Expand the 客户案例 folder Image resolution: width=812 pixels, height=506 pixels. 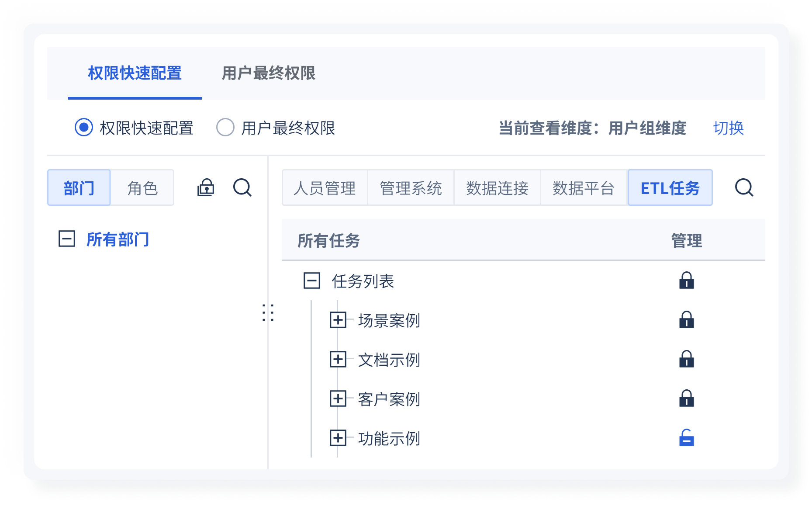tap(338, 399)
